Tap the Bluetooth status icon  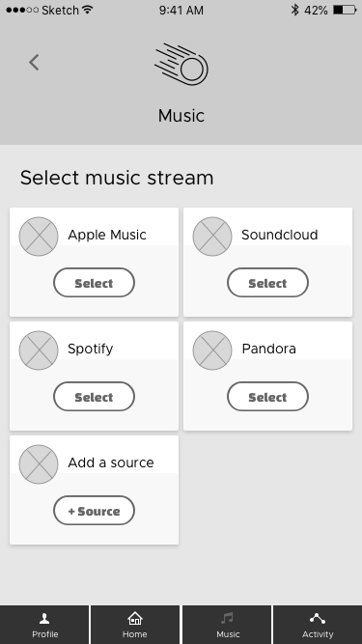click(294, 10)
